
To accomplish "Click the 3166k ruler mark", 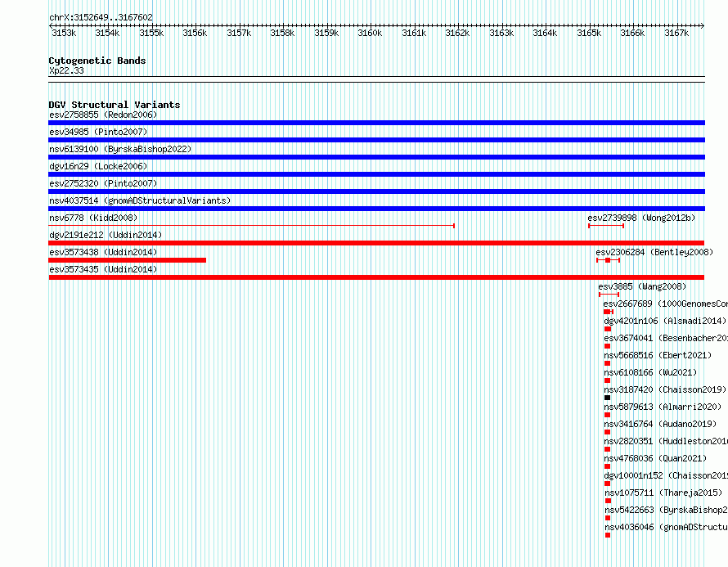I will tap(632, 33).
